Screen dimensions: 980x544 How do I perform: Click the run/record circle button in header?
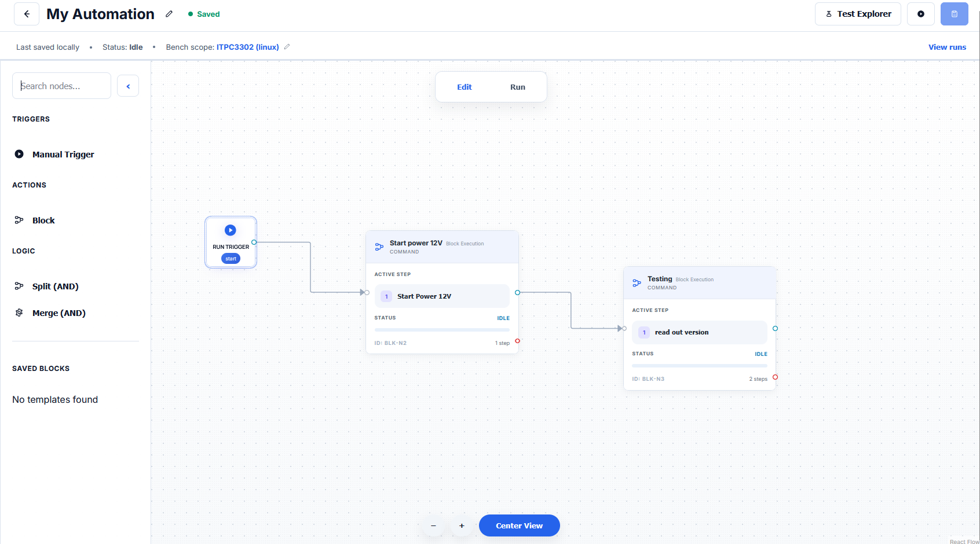[921, 14]
